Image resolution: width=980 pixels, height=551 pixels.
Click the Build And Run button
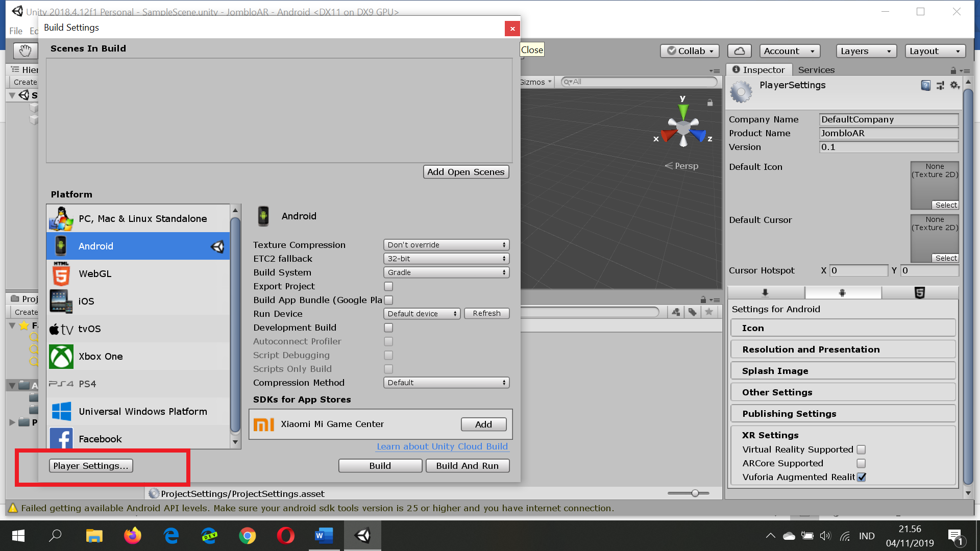coord(468,466)
